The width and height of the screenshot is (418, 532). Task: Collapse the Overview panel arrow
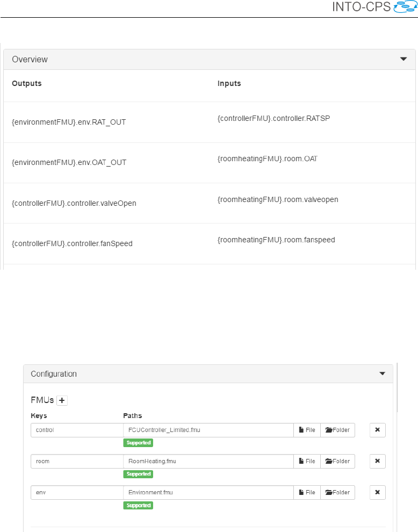point(403,60)
